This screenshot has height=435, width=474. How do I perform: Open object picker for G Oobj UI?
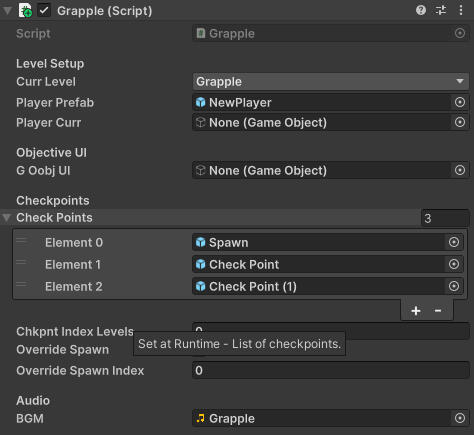coord(460,170)
